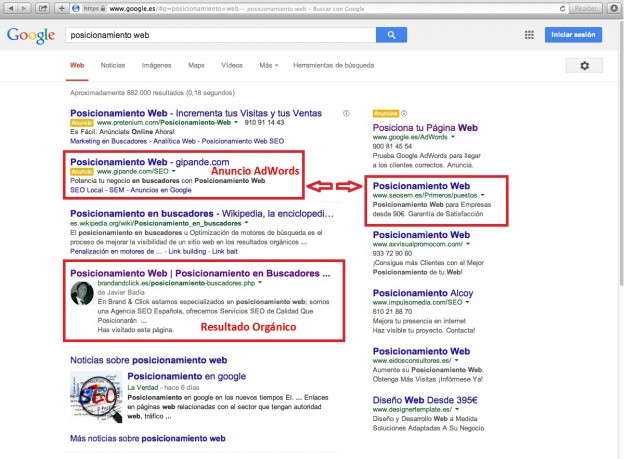Open the Google apps grid icon
Image resolution: width=624 pixels, height=459 pixels.
click(529, 35)
